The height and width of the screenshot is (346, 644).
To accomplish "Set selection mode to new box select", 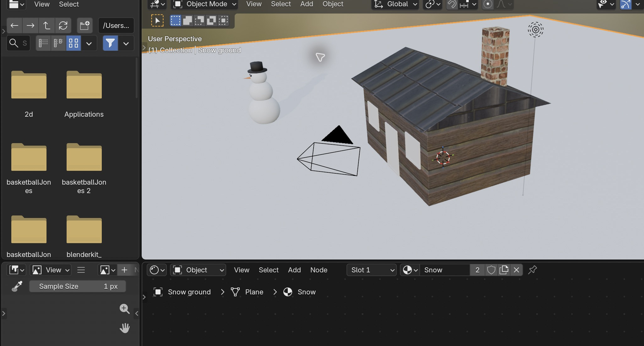I will coord(176,21).
